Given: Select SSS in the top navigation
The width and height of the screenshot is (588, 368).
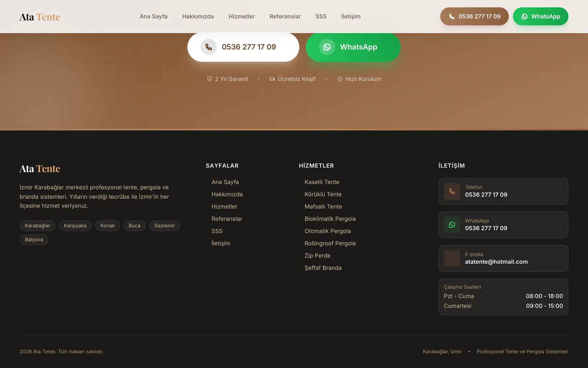Looking at the screenshot, I should pyautogui.click(x=321, y=17).
